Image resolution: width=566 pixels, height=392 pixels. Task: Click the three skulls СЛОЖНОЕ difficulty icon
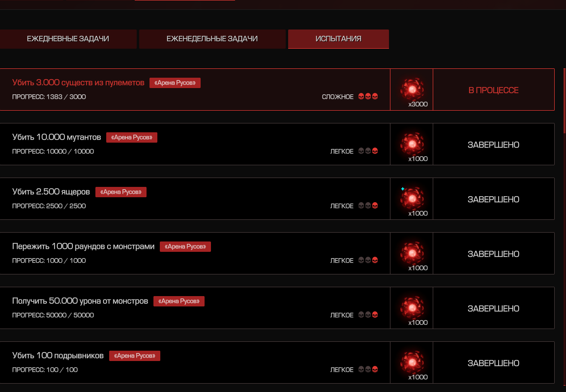(368, 97)
